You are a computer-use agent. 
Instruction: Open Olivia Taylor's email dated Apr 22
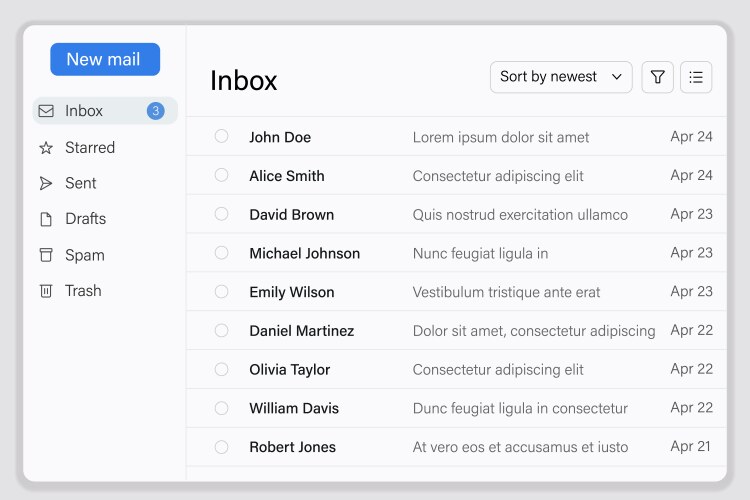pos(497,369)
